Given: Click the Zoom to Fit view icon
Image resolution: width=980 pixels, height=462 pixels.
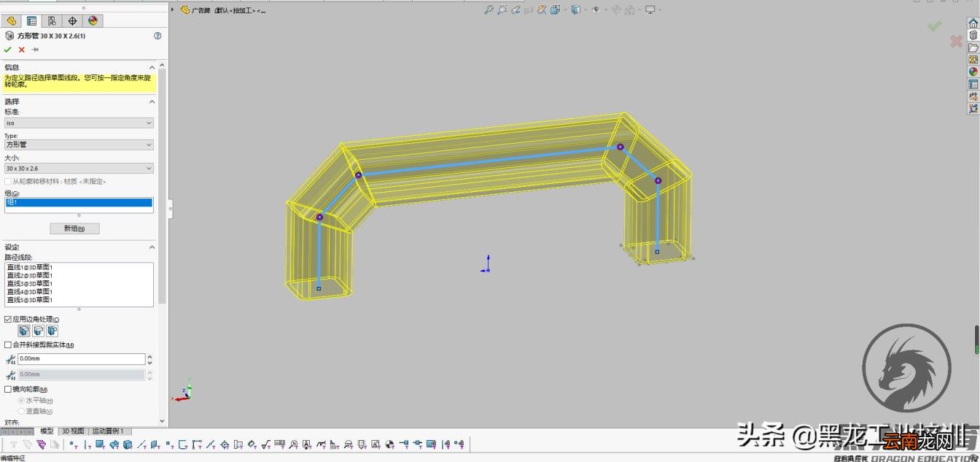Looking at the screenshot, I should point(489,9).
